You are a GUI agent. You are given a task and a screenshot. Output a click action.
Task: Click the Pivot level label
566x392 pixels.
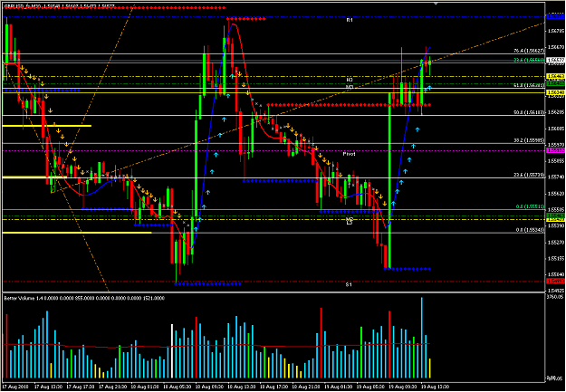point(349,154)
